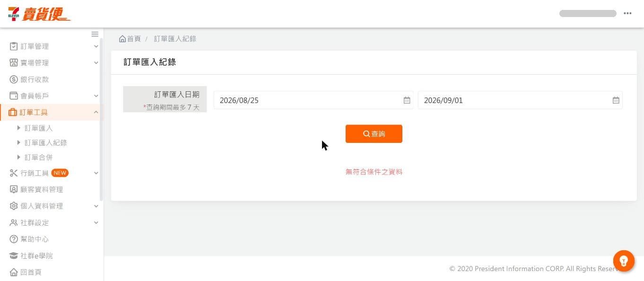Click the sidebar vertical scrollbar

[x=101, y=119]
